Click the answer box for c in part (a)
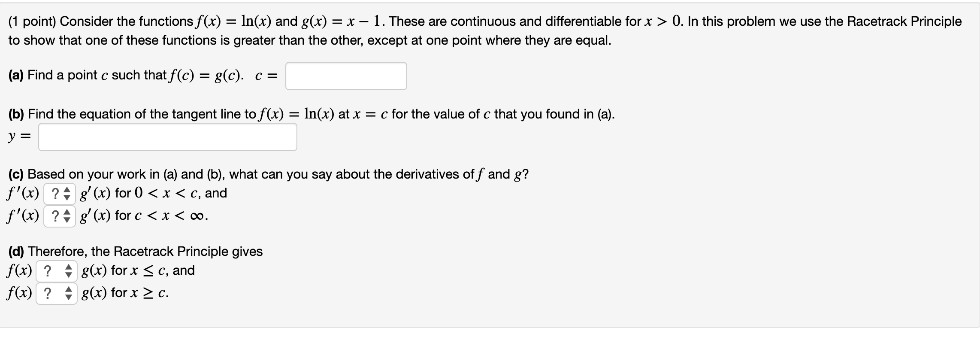The height and width of the screenshot is (337, 980). coord(346,76)
